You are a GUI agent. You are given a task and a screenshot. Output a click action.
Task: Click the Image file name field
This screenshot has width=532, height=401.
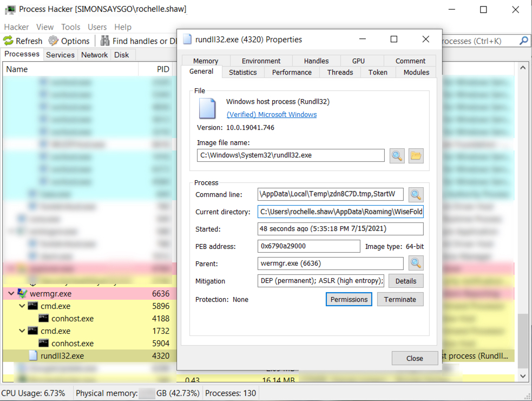[x=291, y=155]
